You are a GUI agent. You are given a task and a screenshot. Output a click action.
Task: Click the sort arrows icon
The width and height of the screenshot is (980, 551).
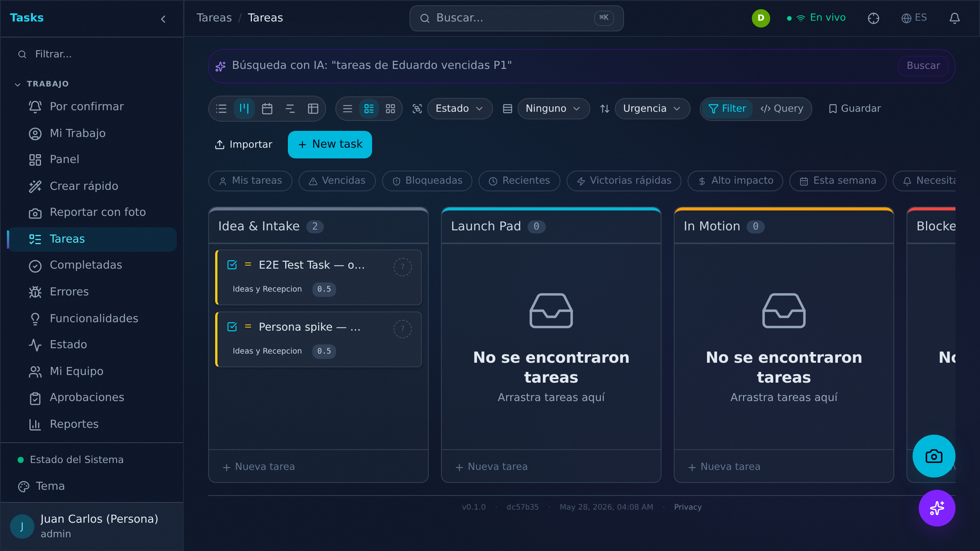pyautogui.click(x=605, y=109)
